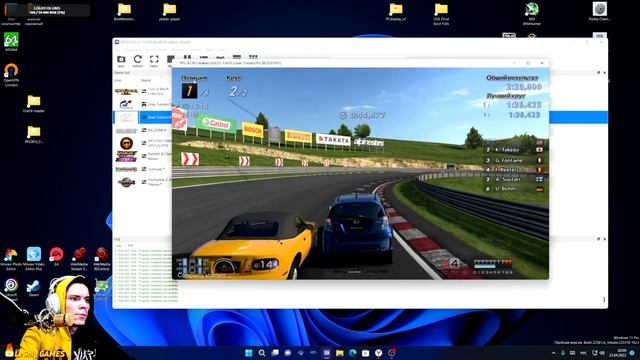This screenshot has width=640, height=360.
Task: Open Yandex Browser from the taskbar
Action: [379, 353]
